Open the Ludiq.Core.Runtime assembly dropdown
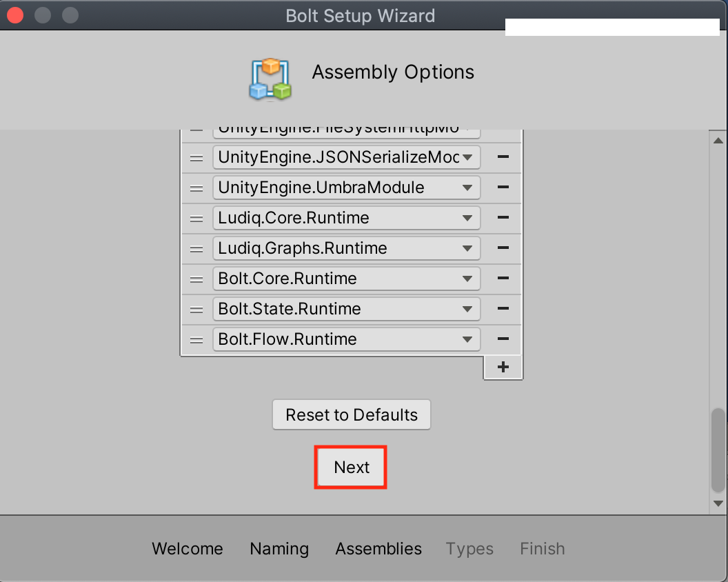Screen dimensions: 728x582 pos(469,217)
